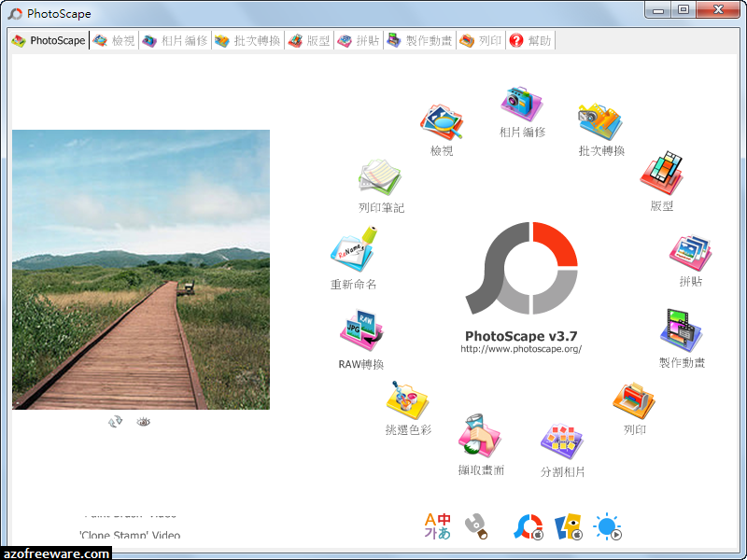This screenshot has height=560, width=747.
Task: Open the 'Clone Stamp' Video link
Action: (130, 535)
